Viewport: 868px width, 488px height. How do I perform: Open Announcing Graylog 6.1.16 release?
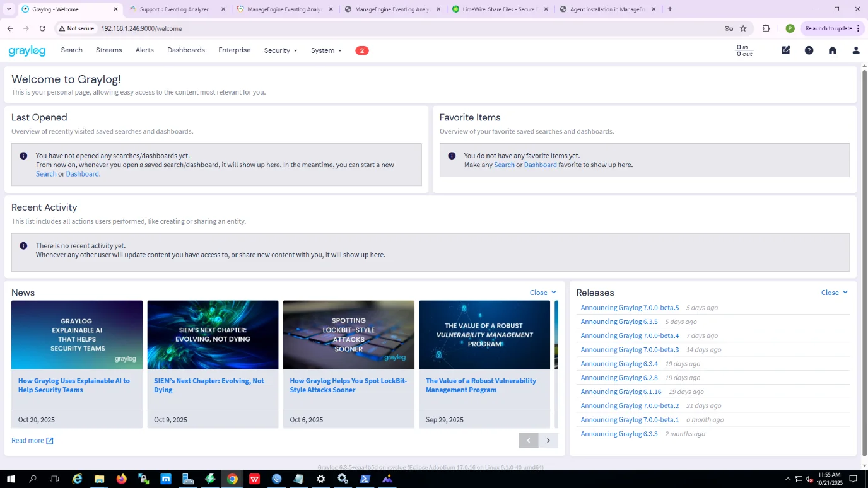pyautogui.click(x=621, y=392)
